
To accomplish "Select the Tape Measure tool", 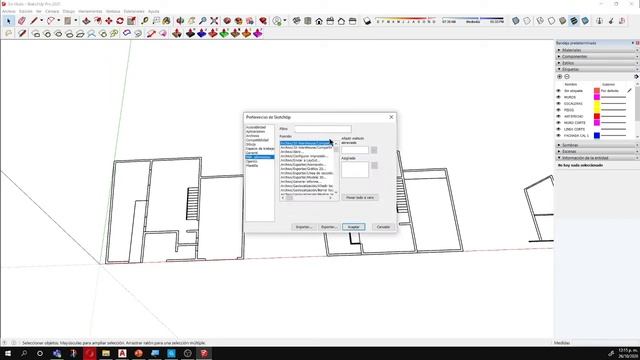I will coord(145,21).
